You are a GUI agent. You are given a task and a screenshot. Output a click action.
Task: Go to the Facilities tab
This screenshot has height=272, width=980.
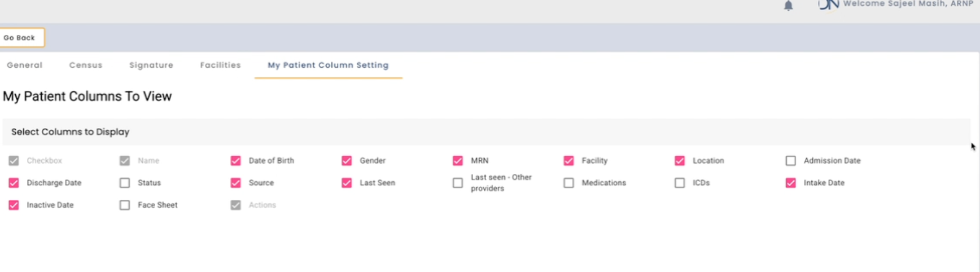point(220,65)
